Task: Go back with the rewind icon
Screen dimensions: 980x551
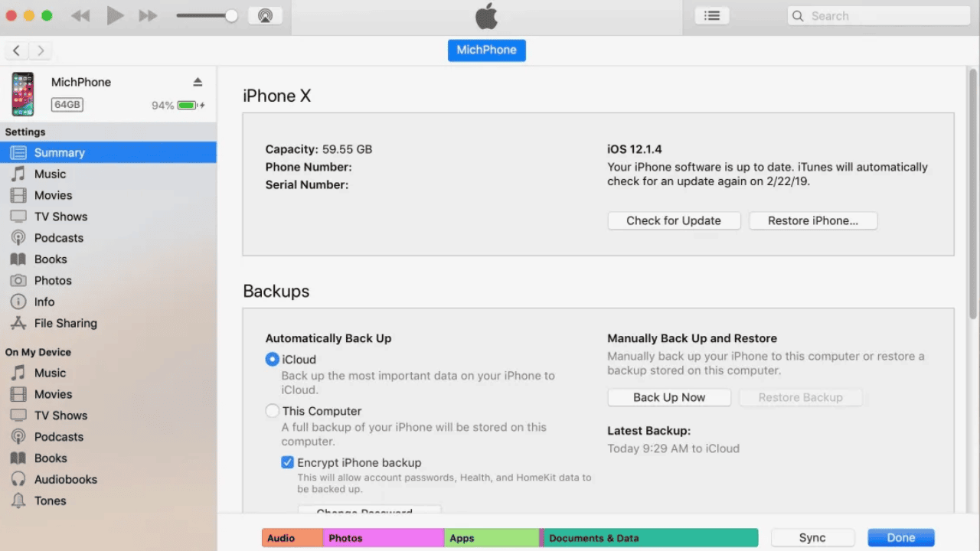Action: click(80, 15)
